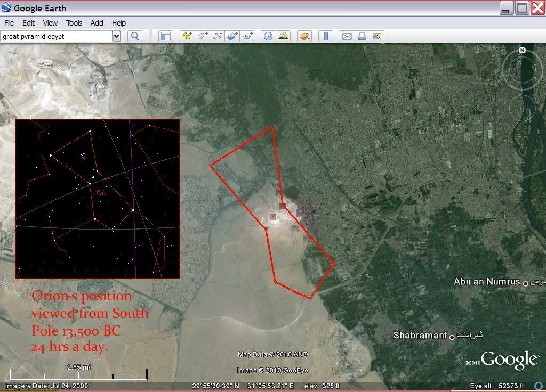Click the zoom-in end of the zoom slider

522,132
